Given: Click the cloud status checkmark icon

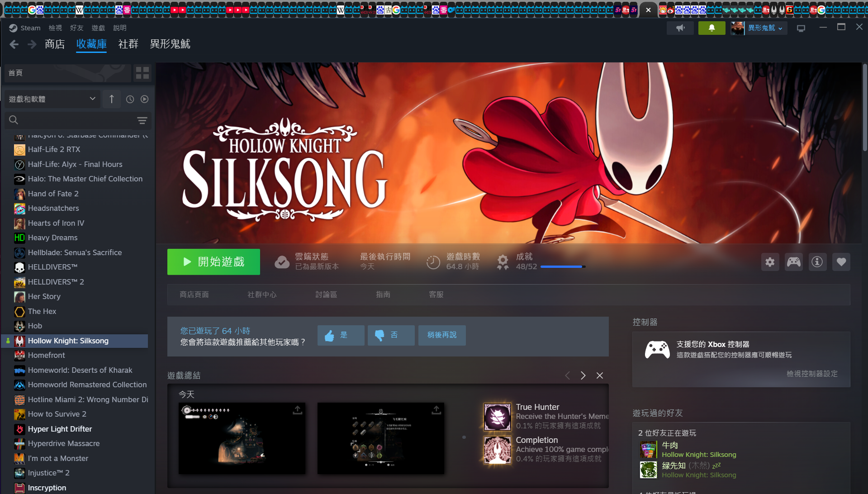Looking at the screenshot, I should (x=282, y=262).
